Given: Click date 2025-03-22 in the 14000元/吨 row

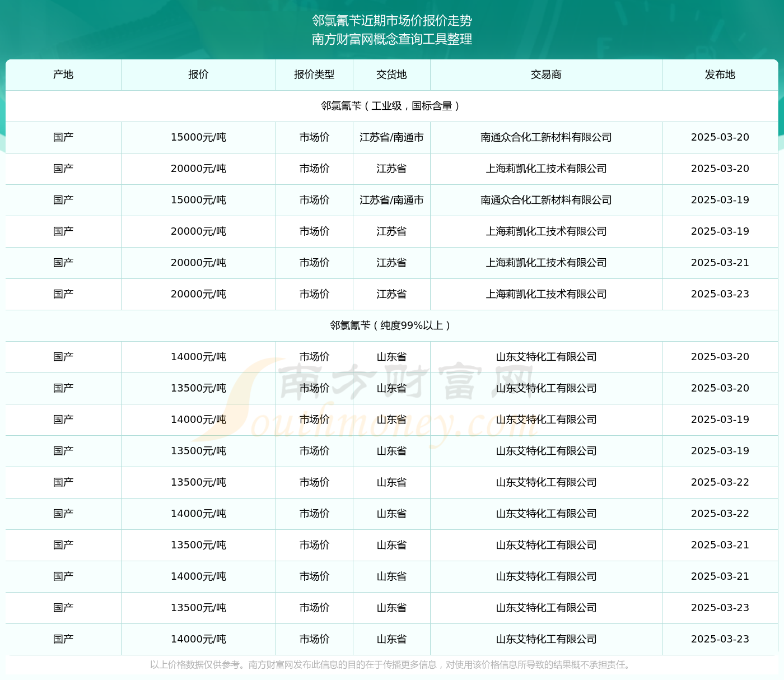Looking at the screenshot, I should [720, 514].
